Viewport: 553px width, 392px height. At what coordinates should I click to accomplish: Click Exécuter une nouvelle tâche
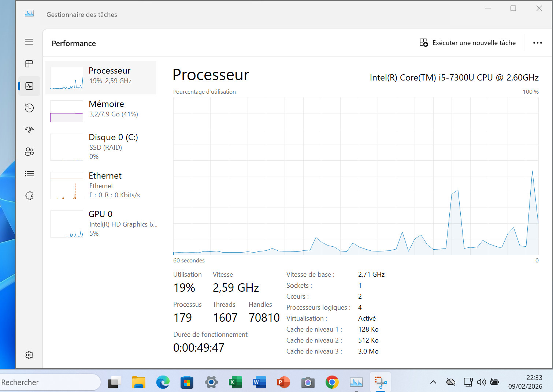click(468, 43)
